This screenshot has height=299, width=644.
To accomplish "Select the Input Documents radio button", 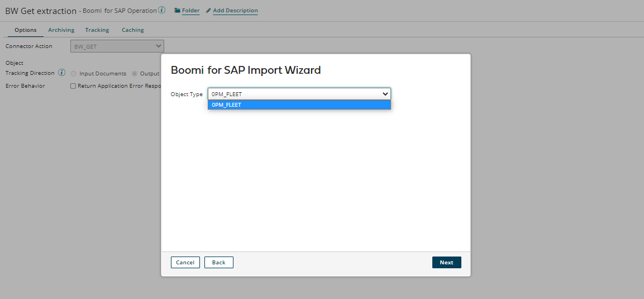I will click(x=74, y=74).
